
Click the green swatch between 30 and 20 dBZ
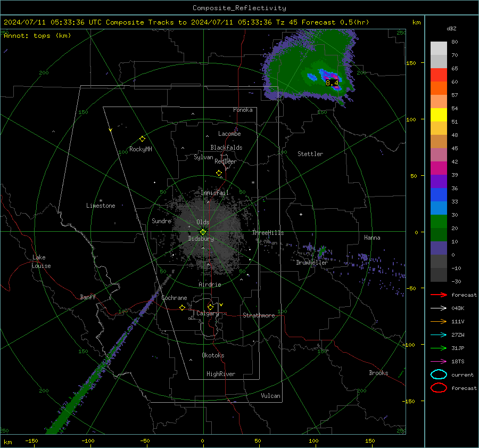click(439, 222)
